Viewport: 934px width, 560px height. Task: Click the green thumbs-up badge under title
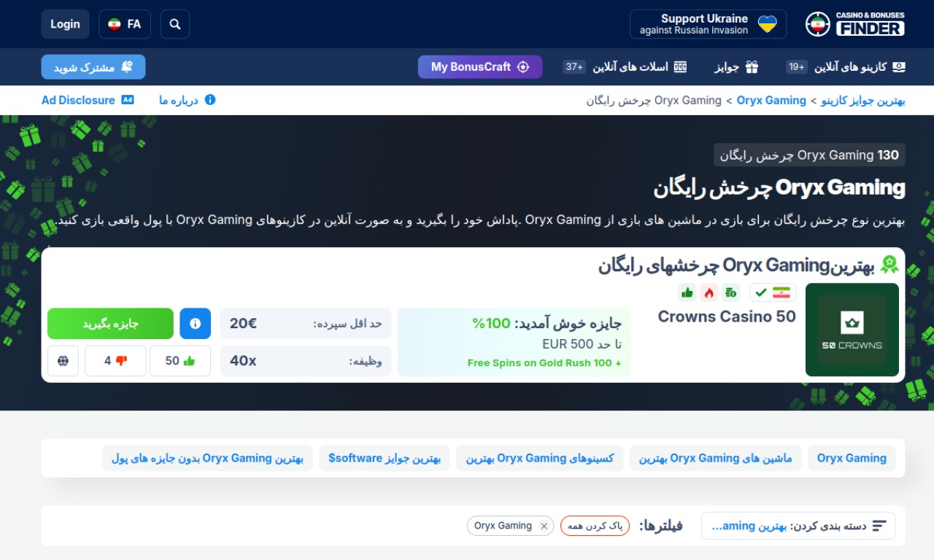click(x=687, y=292)
